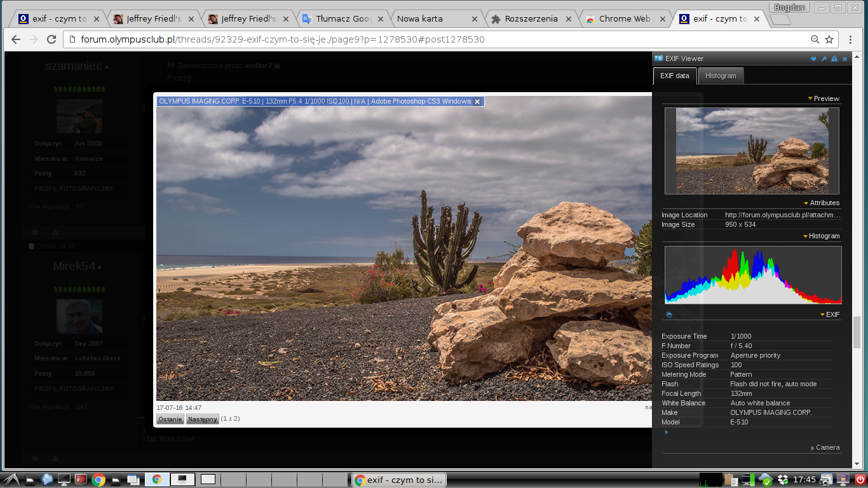Collapse the EXIF section
Image resolution: width=868 pixels, height=488 pixels.
tap(830, 315)
